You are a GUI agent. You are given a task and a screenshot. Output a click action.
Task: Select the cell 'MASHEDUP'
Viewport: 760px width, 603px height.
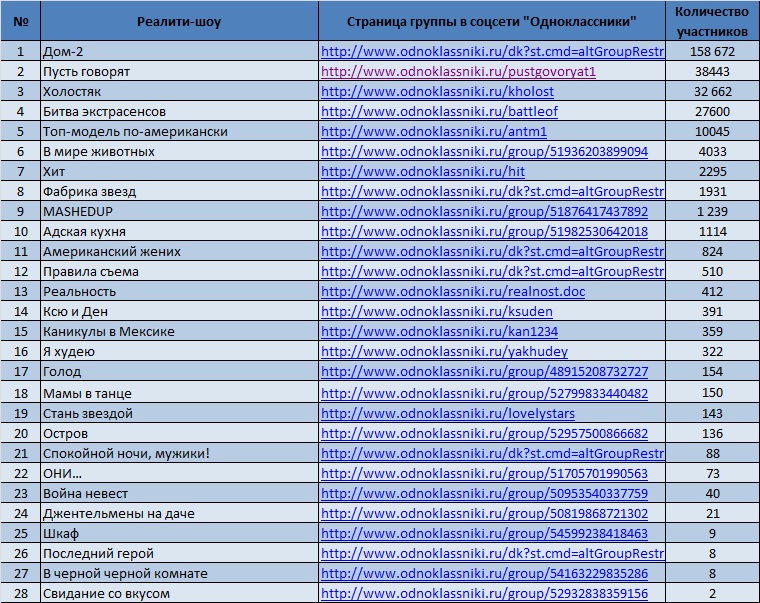click(x=179, y=212)
